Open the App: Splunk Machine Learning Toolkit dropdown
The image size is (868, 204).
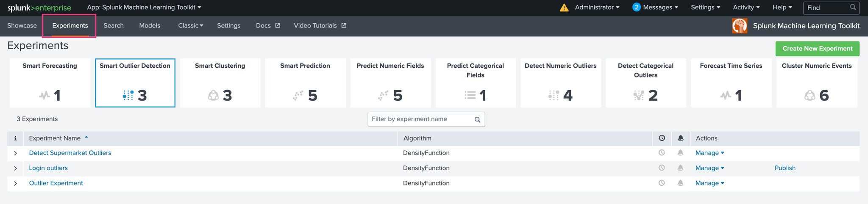coord(144,7)
